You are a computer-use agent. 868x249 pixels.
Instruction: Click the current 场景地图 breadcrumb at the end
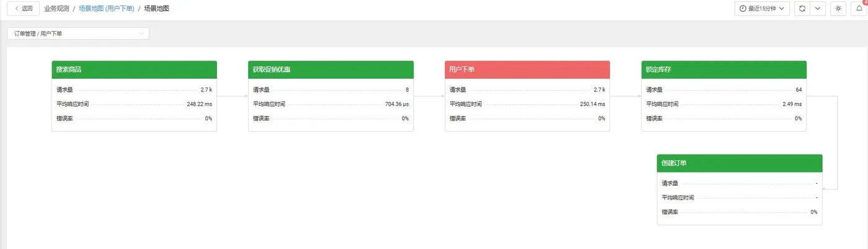[157, 9]
